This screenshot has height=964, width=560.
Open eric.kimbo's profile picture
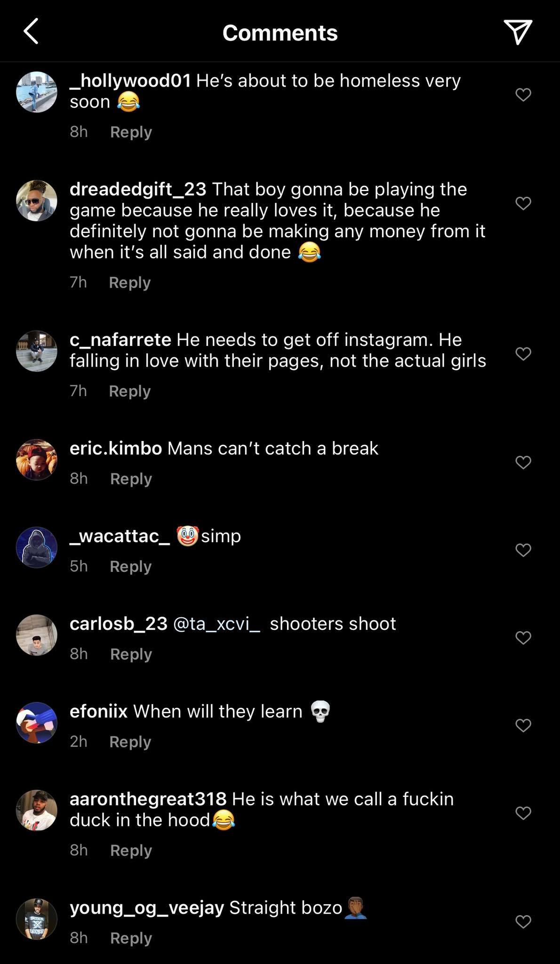click(x=37, y=459)
